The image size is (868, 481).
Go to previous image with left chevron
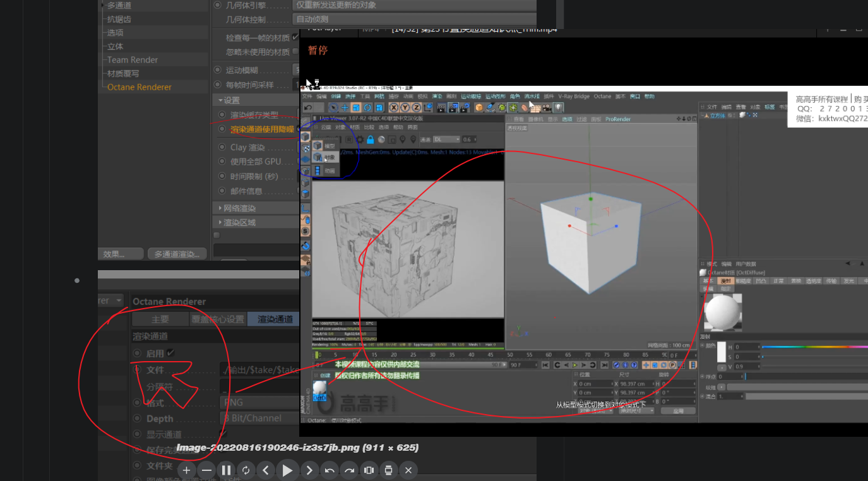click(x=266, y=470)
